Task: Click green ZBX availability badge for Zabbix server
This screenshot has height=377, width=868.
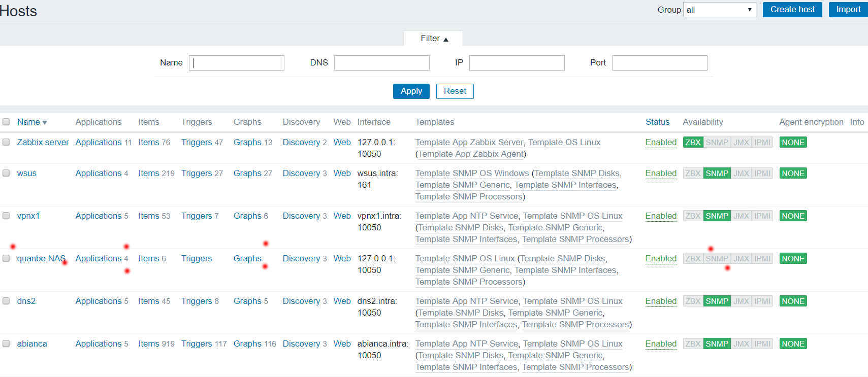Action: coord(693,142)
